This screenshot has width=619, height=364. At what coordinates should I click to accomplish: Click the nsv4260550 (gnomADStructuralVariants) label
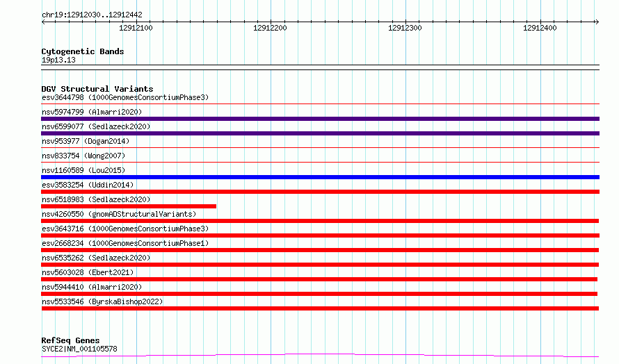pos(119,214)
